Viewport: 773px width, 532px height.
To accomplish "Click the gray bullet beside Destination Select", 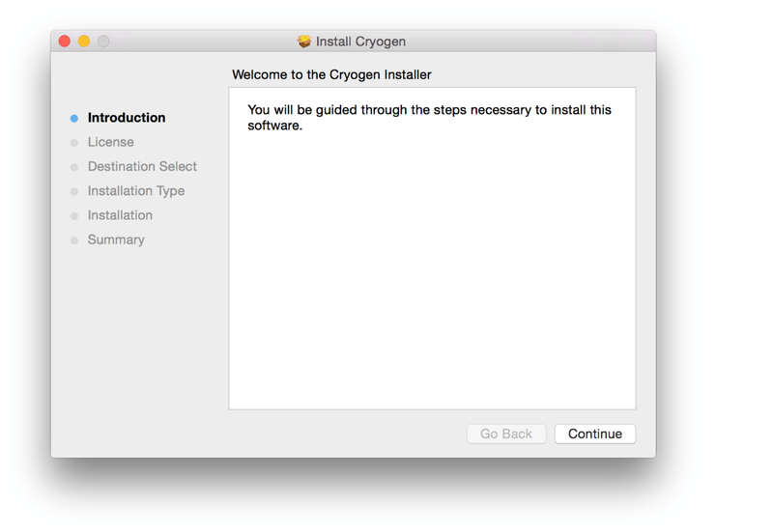I will coord(74,167).
